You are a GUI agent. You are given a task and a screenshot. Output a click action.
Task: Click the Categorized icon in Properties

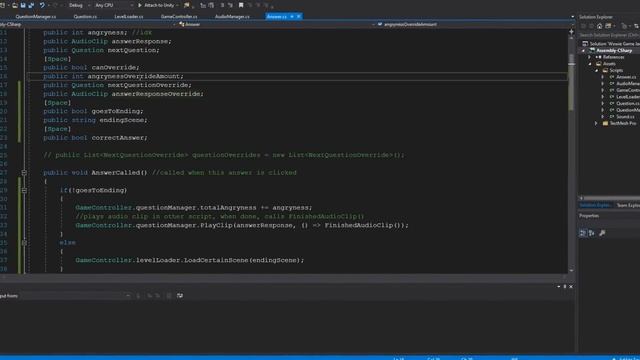pos(583,233)
